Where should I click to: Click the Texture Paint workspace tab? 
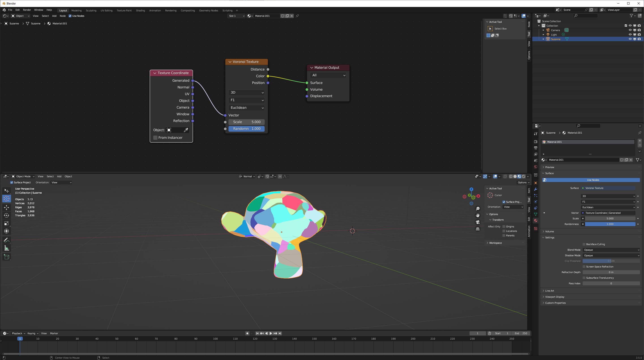click(124, 10)
